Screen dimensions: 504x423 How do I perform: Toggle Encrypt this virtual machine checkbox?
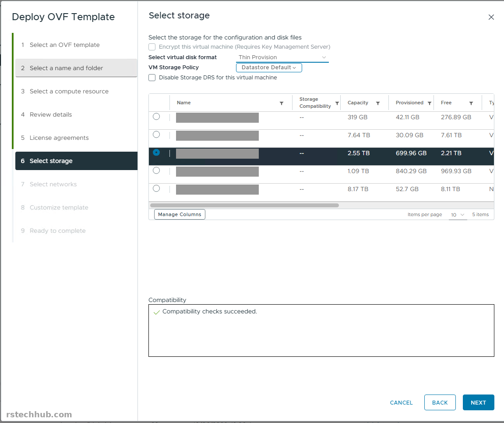[x=152, y=47]
